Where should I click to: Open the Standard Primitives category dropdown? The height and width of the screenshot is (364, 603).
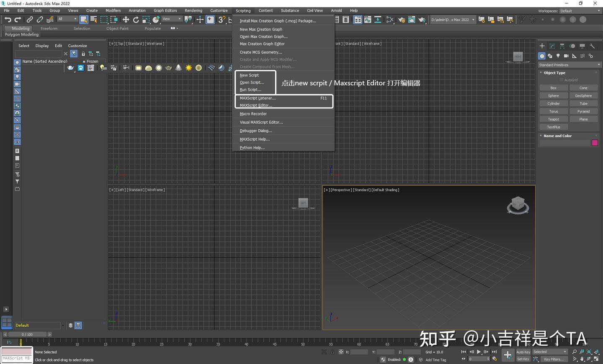click(569, 65)
